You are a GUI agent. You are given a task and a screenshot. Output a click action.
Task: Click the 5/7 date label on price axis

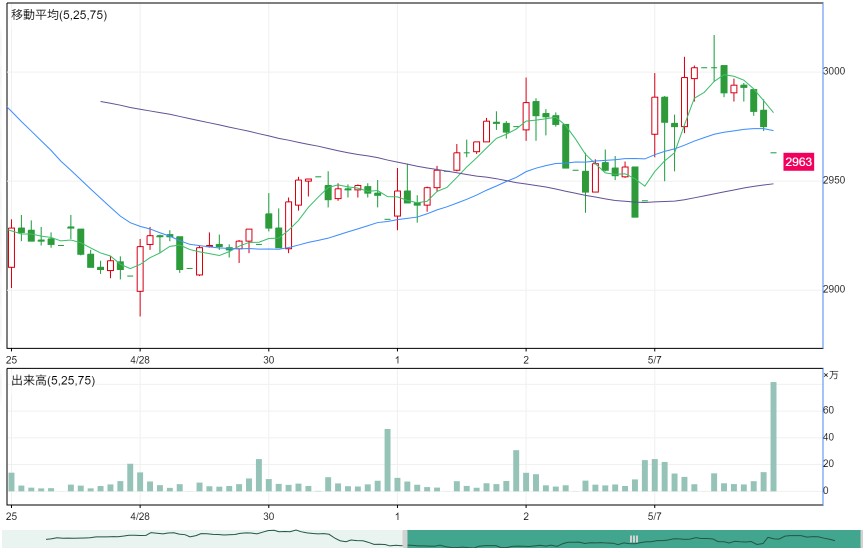654,360
